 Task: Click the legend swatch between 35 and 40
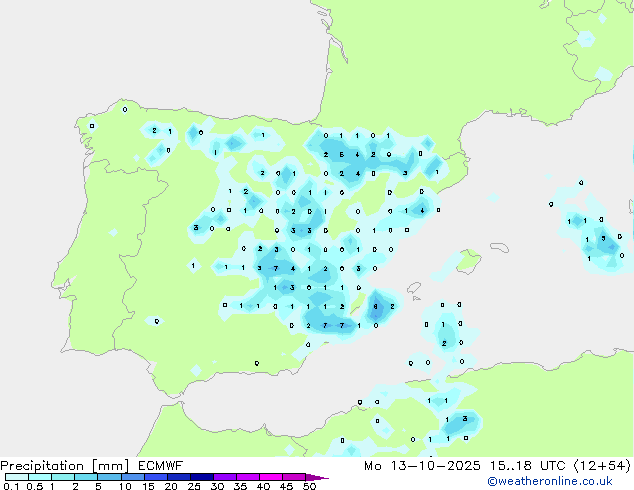coord(248,477)
